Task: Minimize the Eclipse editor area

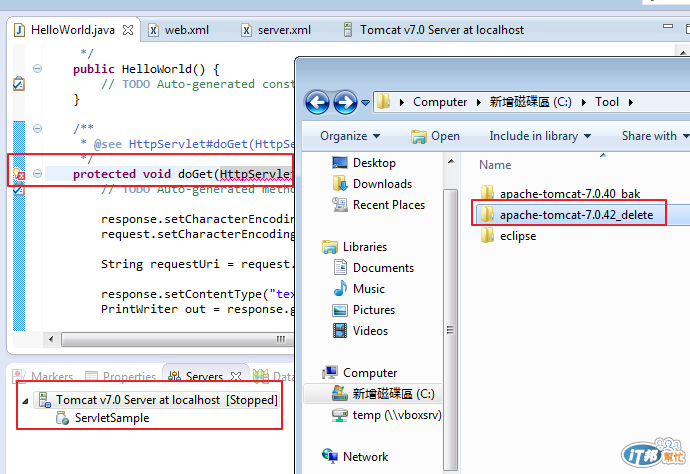Action: point(668,26)
